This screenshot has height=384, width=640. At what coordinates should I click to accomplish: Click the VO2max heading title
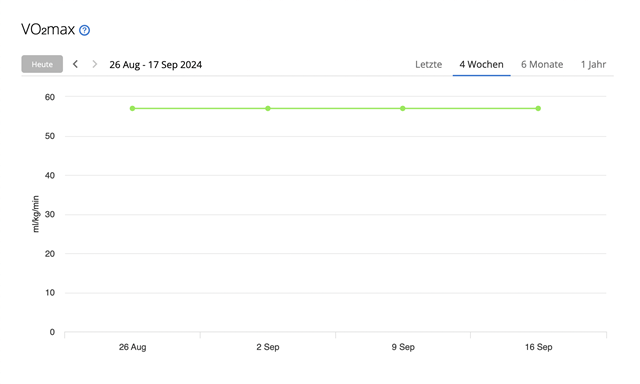click(48, 30)
